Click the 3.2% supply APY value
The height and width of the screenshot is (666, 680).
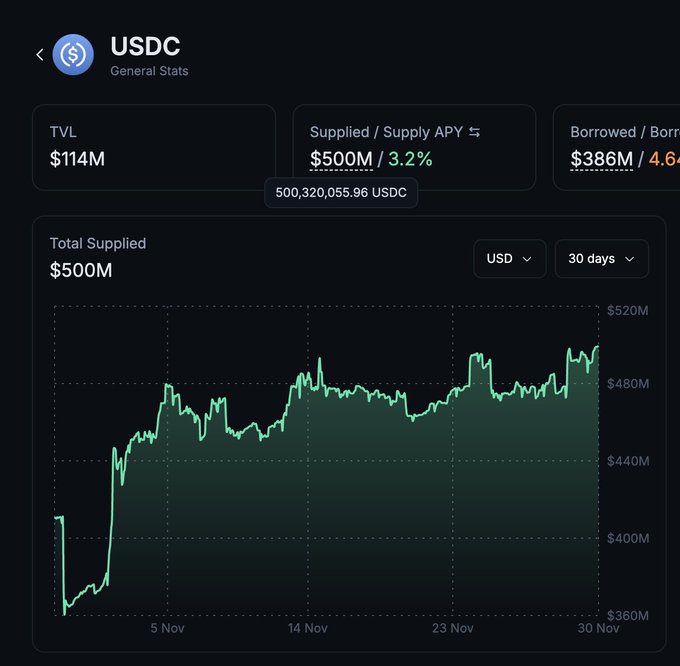pyautogui.click(x=410, y=159)
